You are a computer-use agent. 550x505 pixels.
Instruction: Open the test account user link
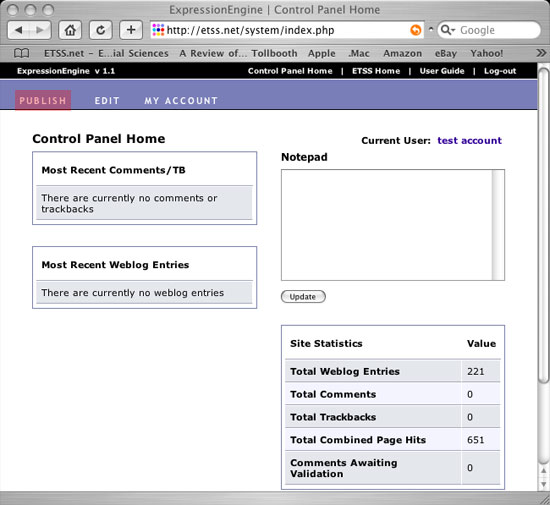[469, 141]
